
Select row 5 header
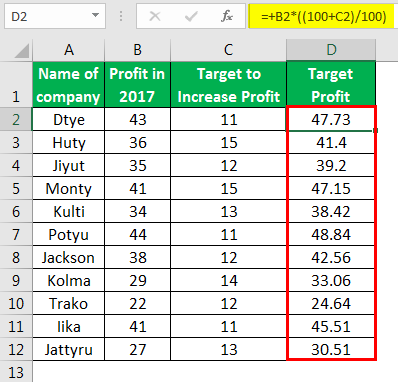pos(16,188)
